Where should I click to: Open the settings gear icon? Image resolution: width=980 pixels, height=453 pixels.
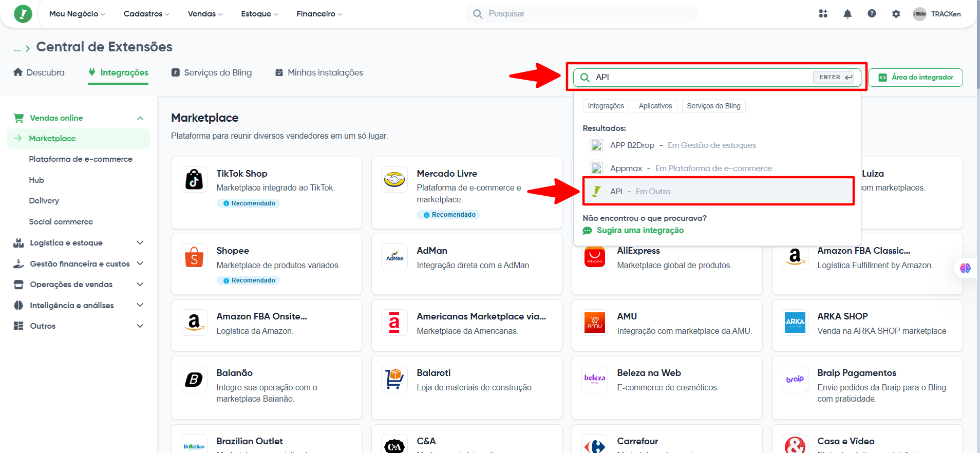pos(896,14)
